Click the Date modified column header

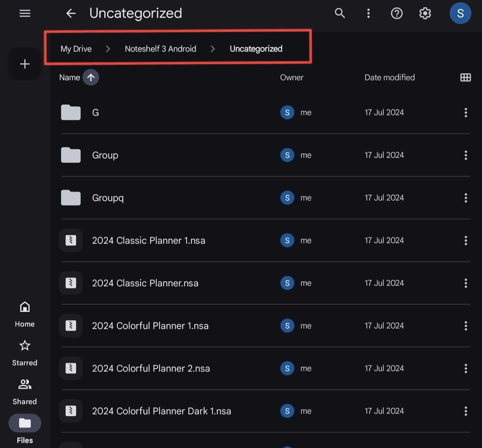tap(390, 77)
